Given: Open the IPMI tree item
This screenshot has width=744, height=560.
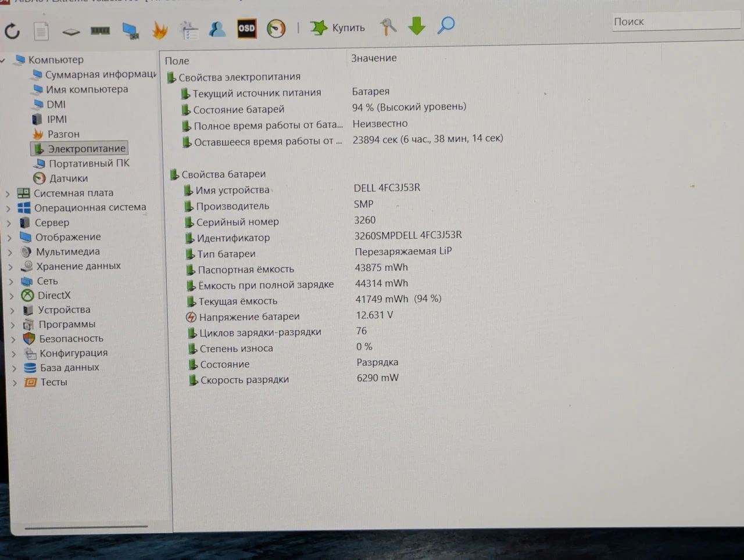Looking at the screenshot, I should [49, 119].
